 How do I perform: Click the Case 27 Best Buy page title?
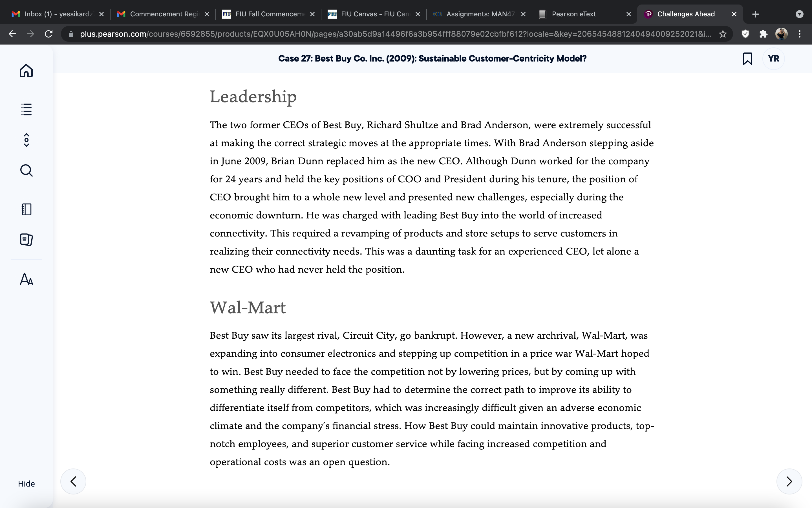click(x=432, y=58)
